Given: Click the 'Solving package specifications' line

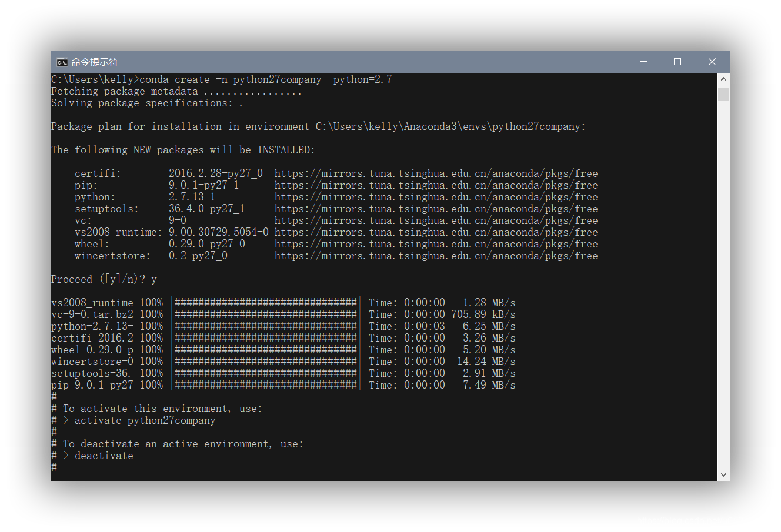Looking at the screenshot, I should tap(147, 103).
